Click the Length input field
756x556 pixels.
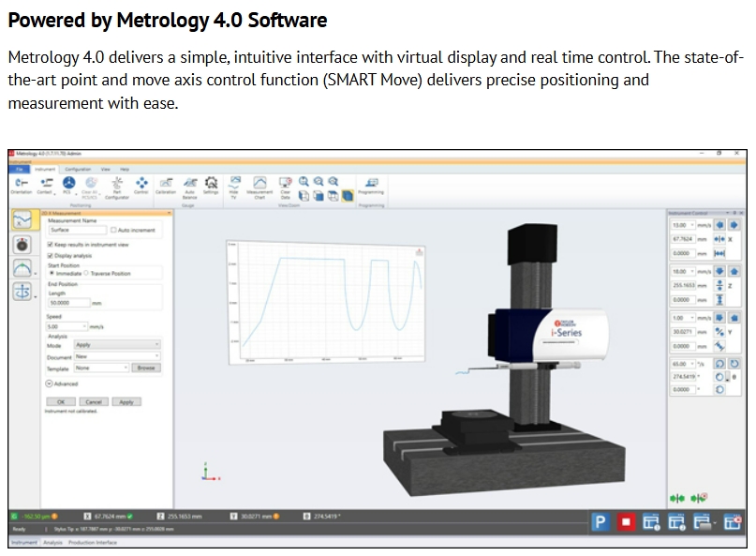[x=69, y=303]
